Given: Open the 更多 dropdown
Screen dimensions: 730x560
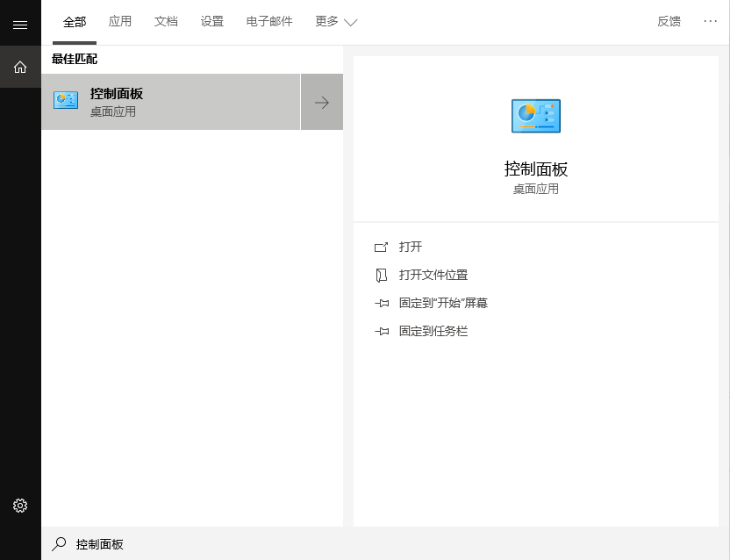Looking at the screenshot, I should 336,21.
